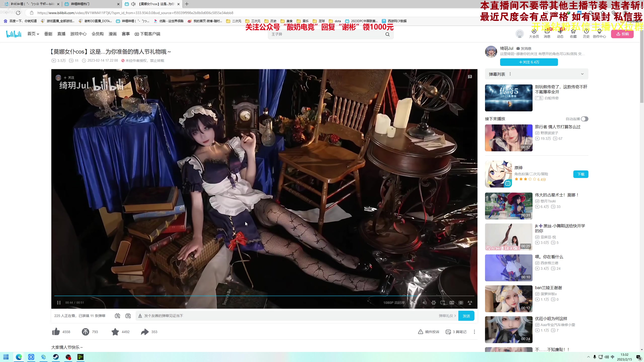
Task: Open 足球 bookmark folder
Action: pyautogui.click(x=319, y=21)
